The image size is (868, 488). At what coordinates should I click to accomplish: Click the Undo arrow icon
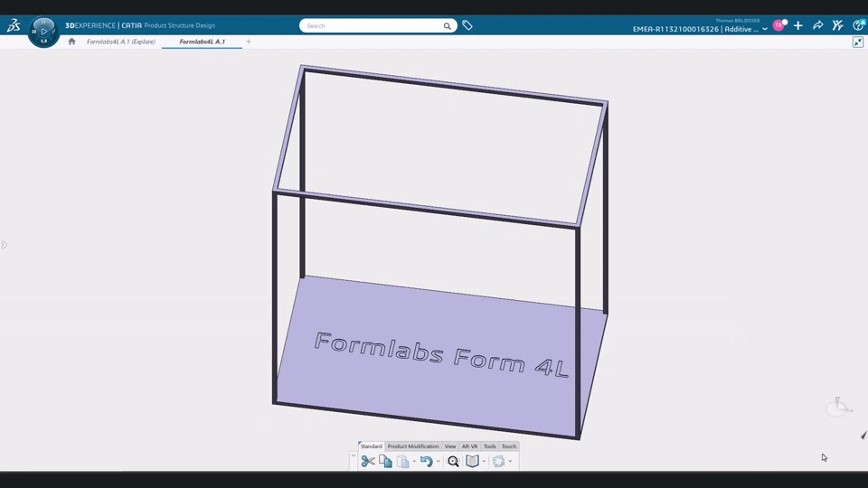(x=426, y=461)
